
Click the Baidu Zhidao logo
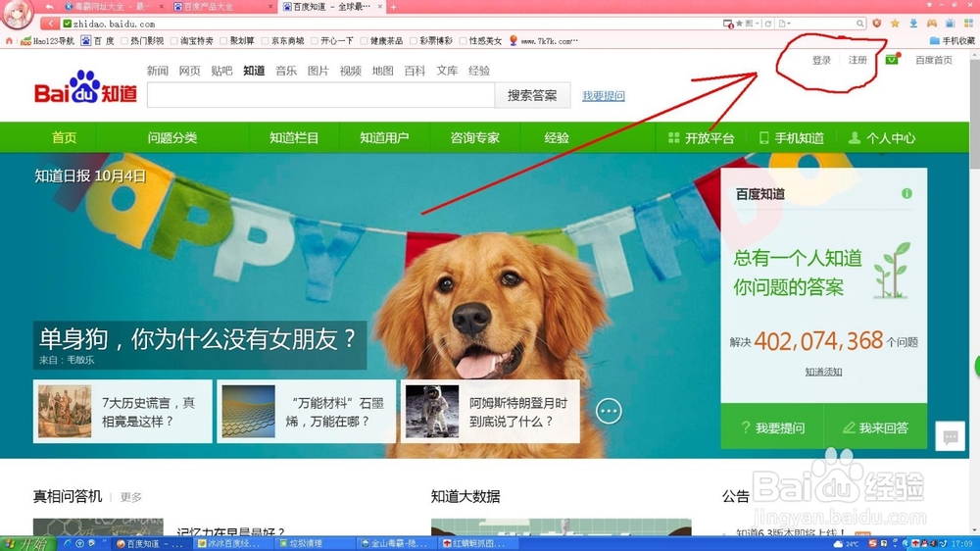click(x=85, y=87)
